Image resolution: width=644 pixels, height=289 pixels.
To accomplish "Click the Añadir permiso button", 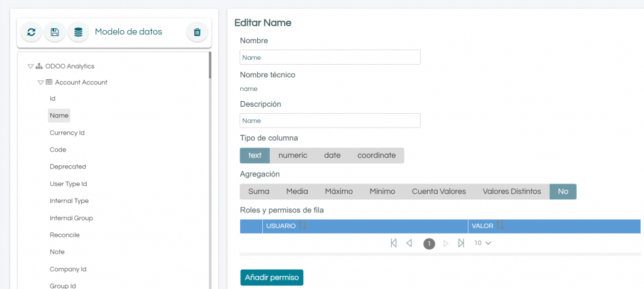I will [x=272, y=278].
